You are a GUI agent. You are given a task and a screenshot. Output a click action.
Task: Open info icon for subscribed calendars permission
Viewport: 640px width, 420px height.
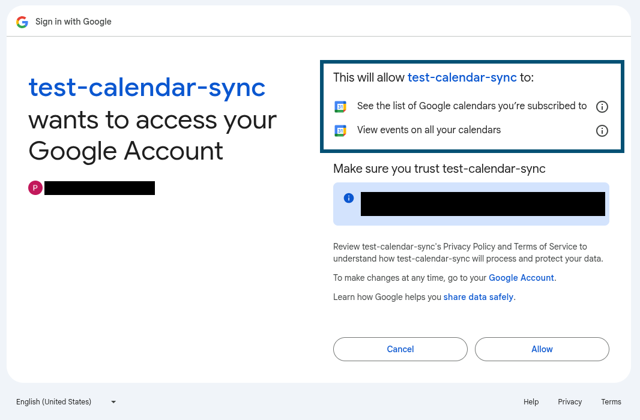point(602,107)
